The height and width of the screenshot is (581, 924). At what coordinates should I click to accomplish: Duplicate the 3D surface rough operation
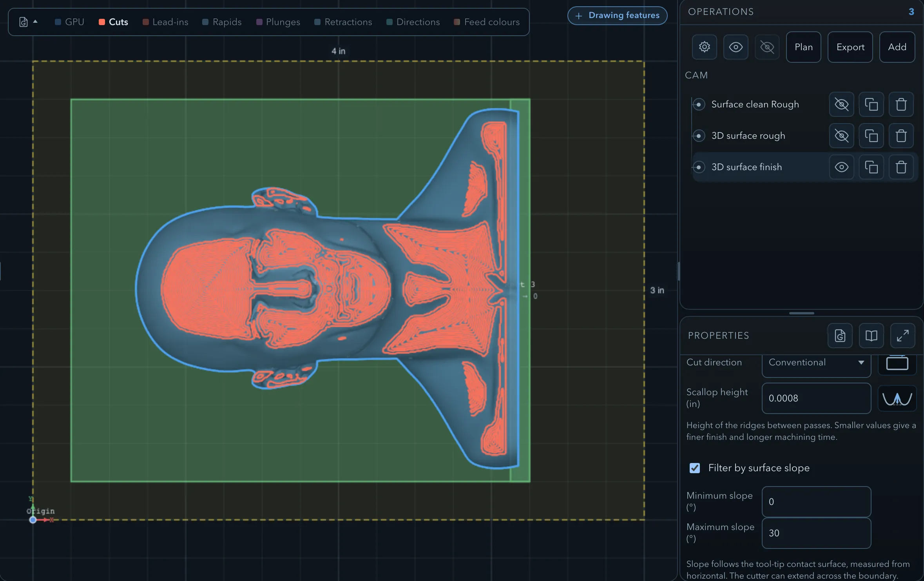(x=871, y=136)
